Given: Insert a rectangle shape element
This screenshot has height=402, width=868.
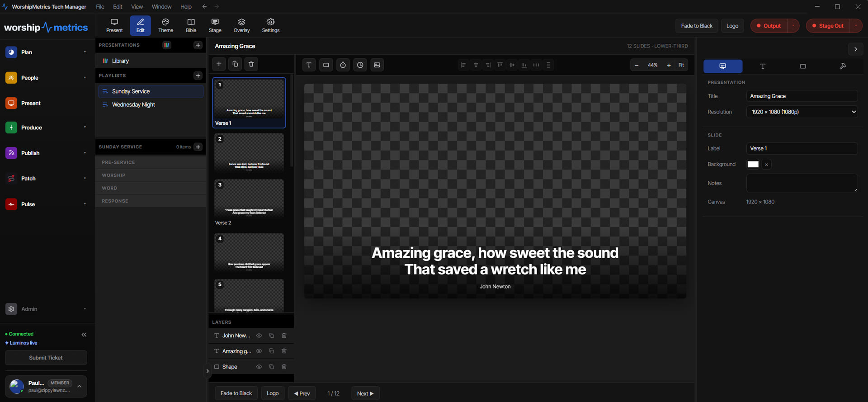Looking at the screenshot, I should 326,65.
